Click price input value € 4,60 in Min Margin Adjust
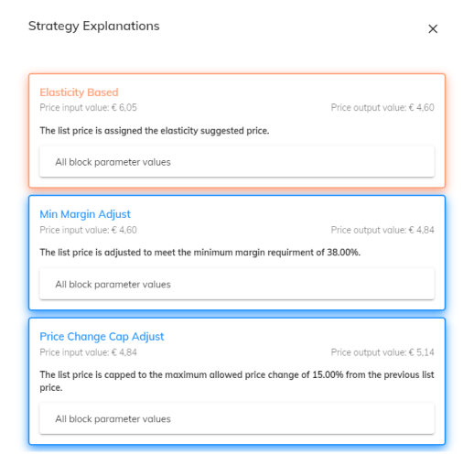Viewport: 474px width, 476px height. pyautogui.click(x=88, y=230)
